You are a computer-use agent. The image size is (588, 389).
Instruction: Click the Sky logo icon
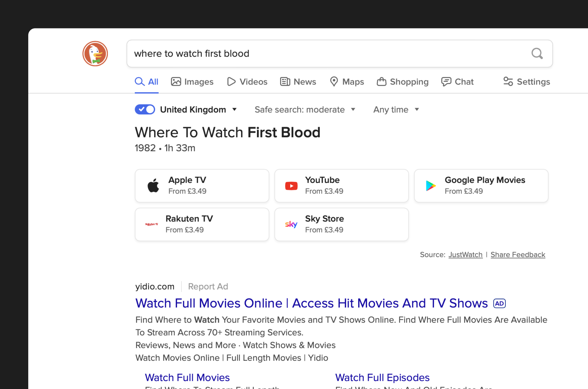point(291,224)
